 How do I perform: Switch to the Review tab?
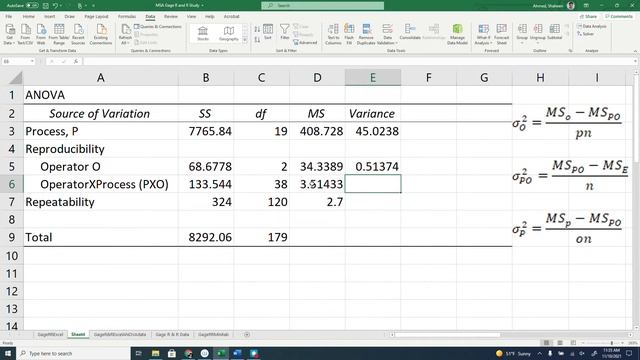171,16
